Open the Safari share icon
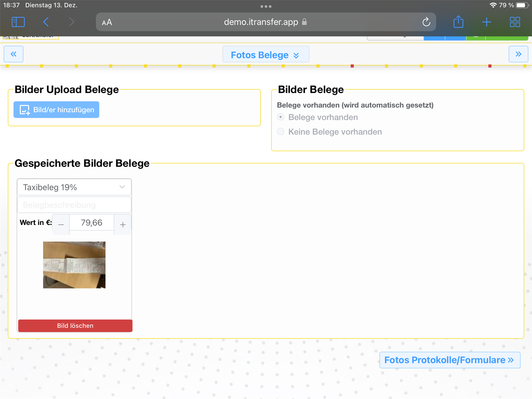 458,22
